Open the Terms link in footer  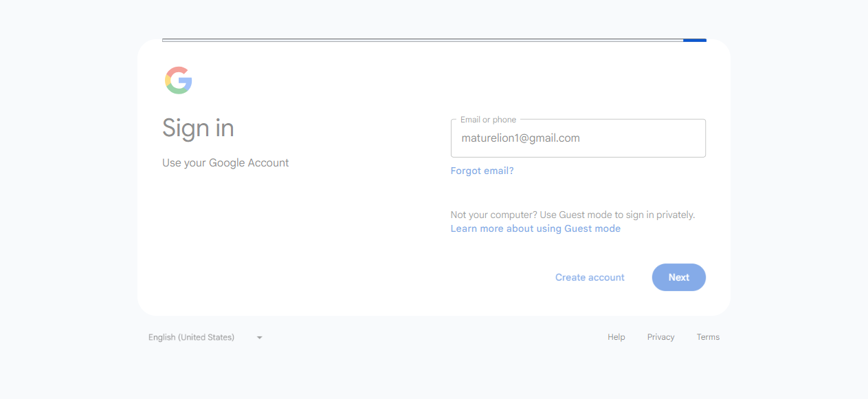pyautogui.click(x=708, y=337)
